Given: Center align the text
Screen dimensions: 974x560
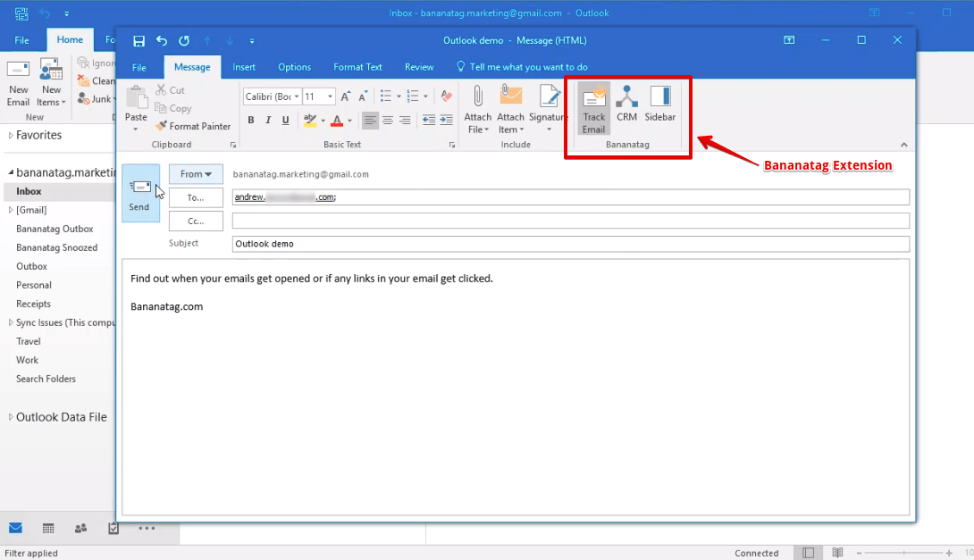Looking at the screenshot, I should (388, 120).
